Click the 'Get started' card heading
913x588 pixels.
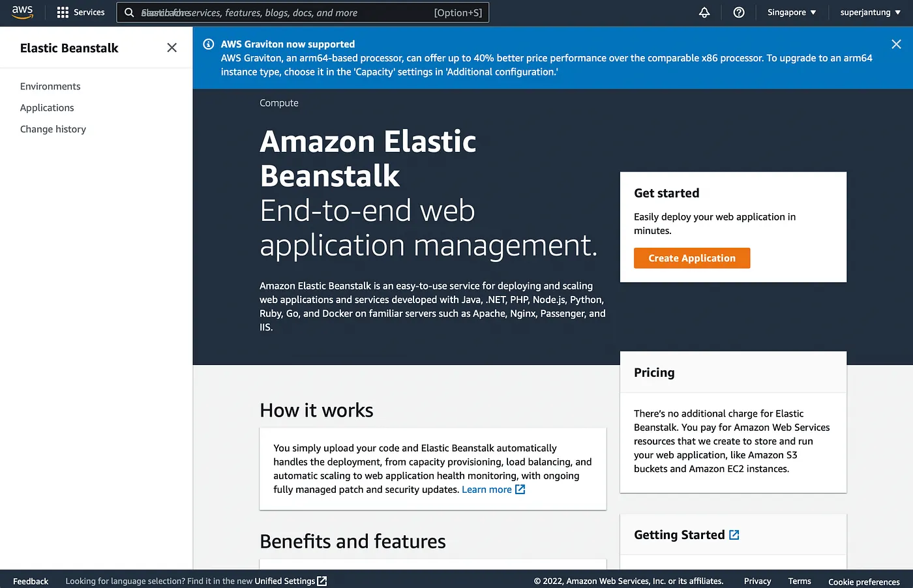click(x=666, y=193)
